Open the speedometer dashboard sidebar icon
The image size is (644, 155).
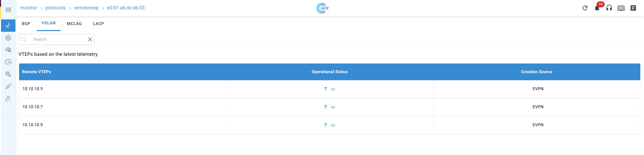(8, 62)
